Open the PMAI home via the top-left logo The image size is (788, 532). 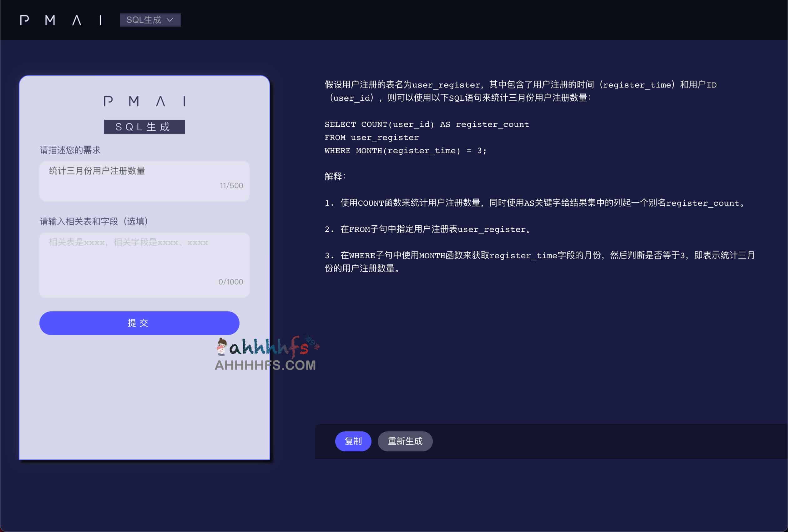tap(61, 20)
